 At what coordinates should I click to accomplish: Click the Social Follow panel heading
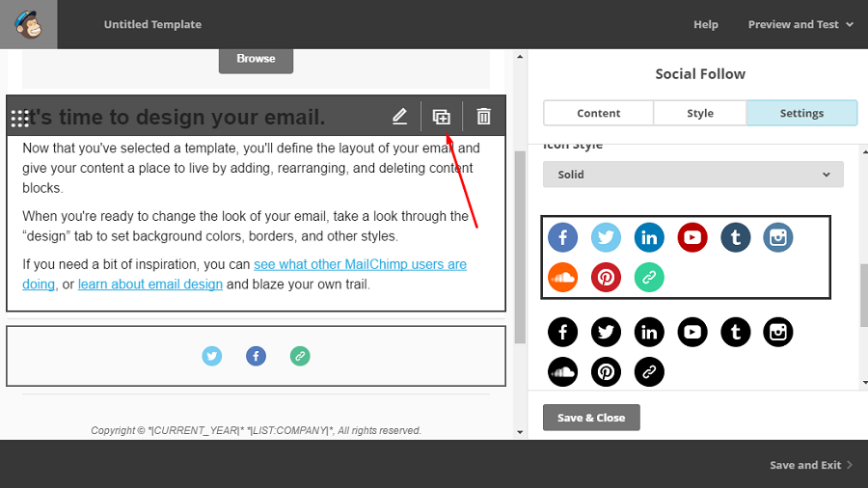point(700,74)
